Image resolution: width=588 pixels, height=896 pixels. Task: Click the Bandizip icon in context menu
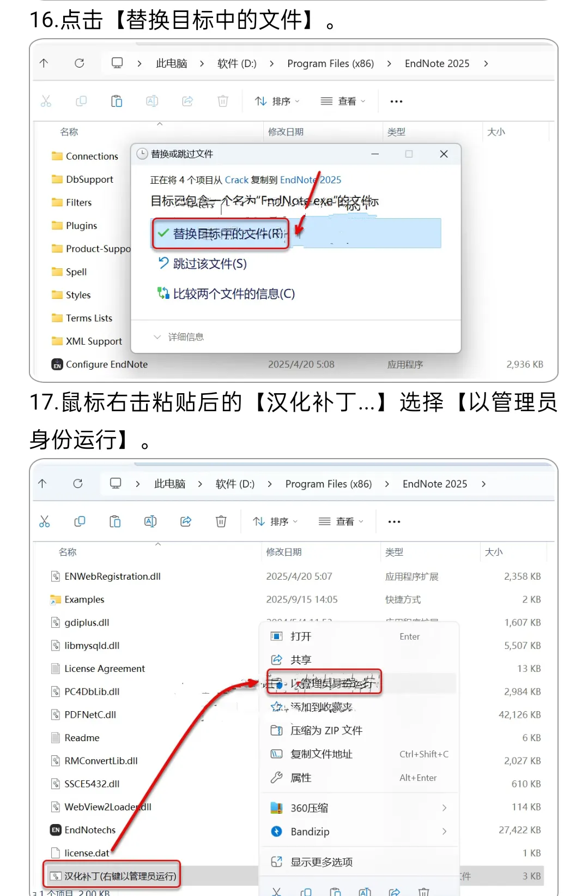pyautogui.click(x=277, y=832)
